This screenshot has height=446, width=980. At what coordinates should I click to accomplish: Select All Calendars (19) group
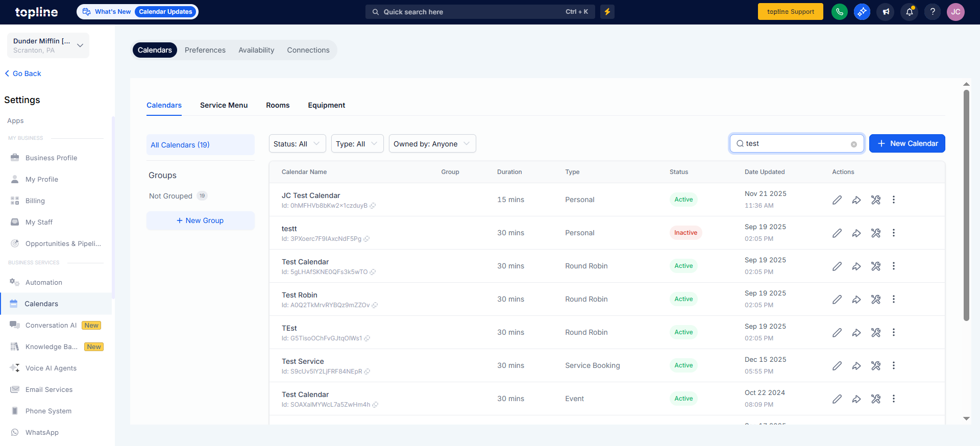click(201, 145)
